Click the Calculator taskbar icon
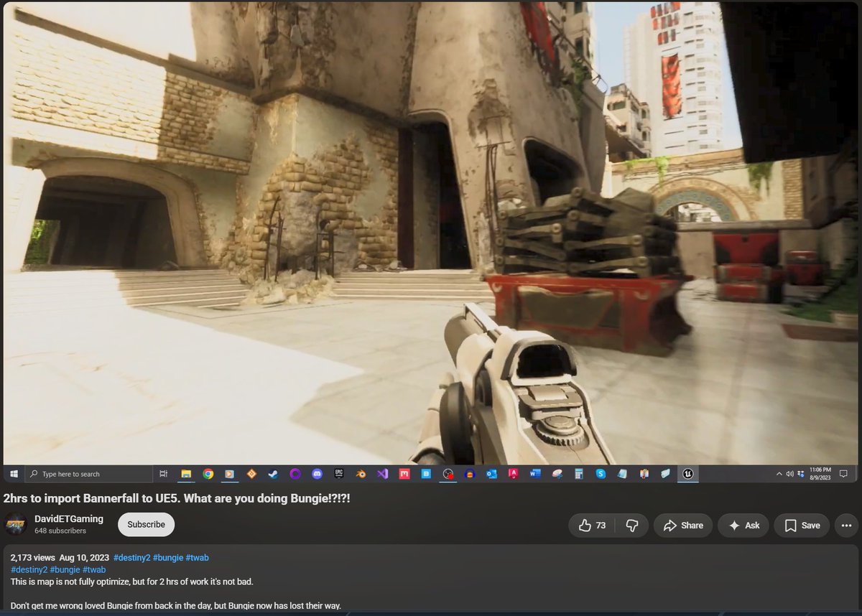862x616 pixels. click(x=578, y=474)
